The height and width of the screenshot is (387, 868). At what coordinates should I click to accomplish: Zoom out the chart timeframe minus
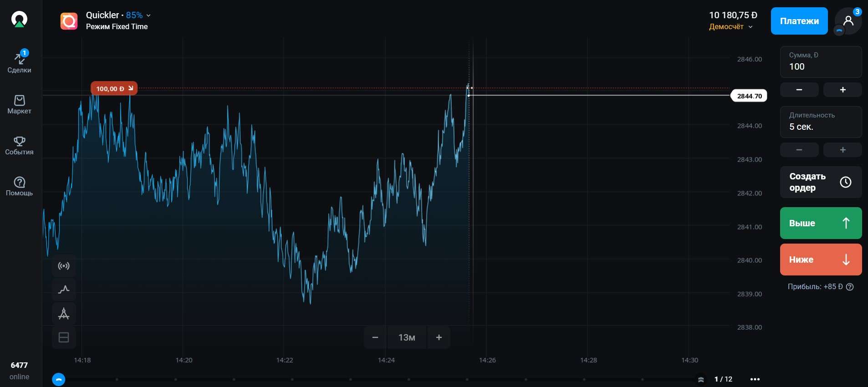point(375,337)
